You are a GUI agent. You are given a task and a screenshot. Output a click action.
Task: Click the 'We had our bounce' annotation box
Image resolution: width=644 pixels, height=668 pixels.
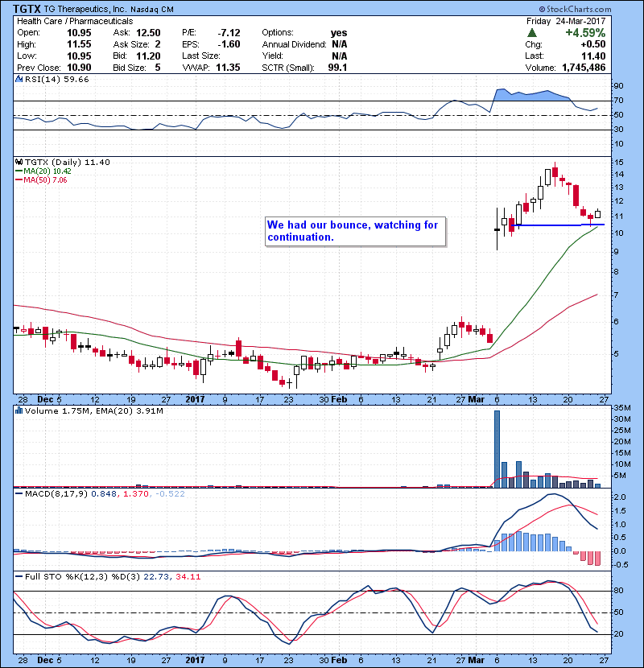coord(356,231)
